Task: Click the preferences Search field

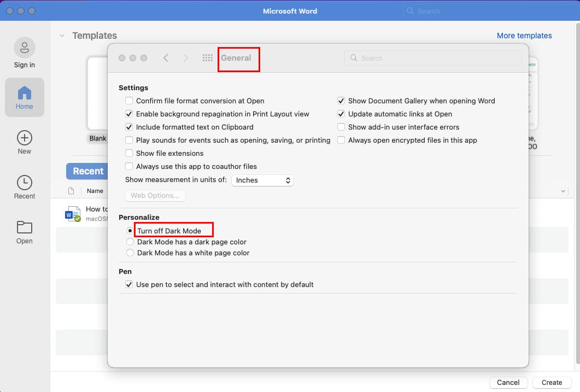Action: [x=432, y=57]
